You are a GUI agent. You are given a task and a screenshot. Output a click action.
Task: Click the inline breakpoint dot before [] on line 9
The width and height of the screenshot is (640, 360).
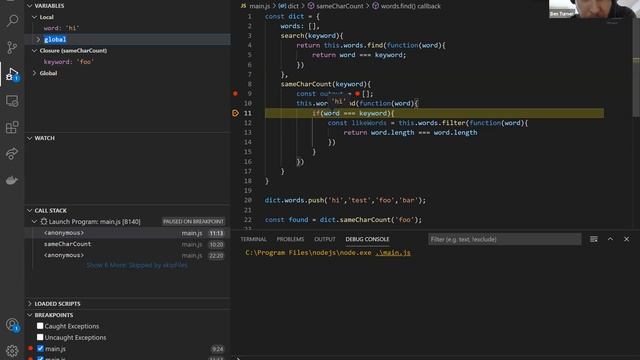click(x=358, y=94)
